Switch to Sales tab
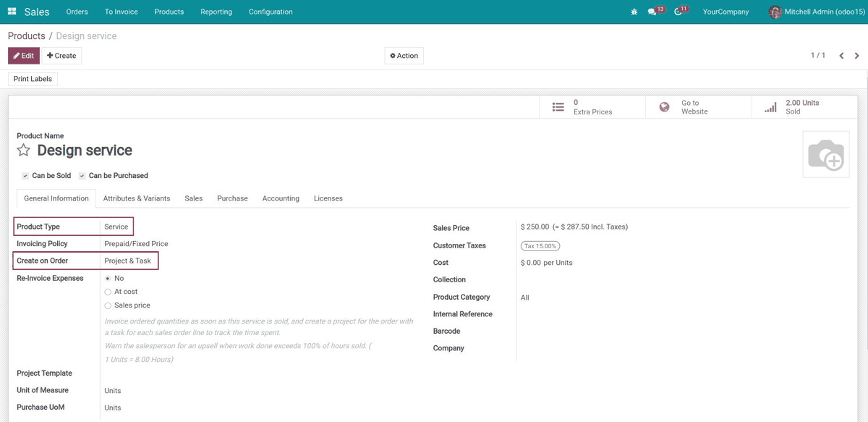 tap(193, 198)
